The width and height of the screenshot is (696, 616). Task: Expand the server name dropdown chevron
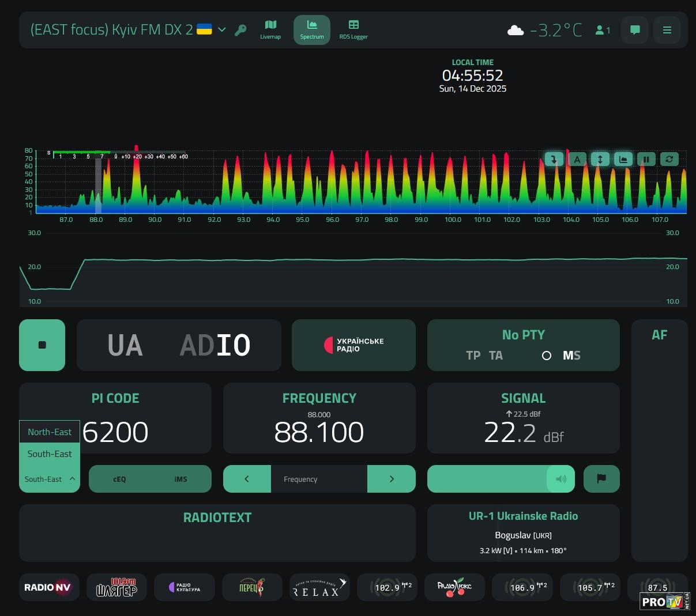pos(221,30)
